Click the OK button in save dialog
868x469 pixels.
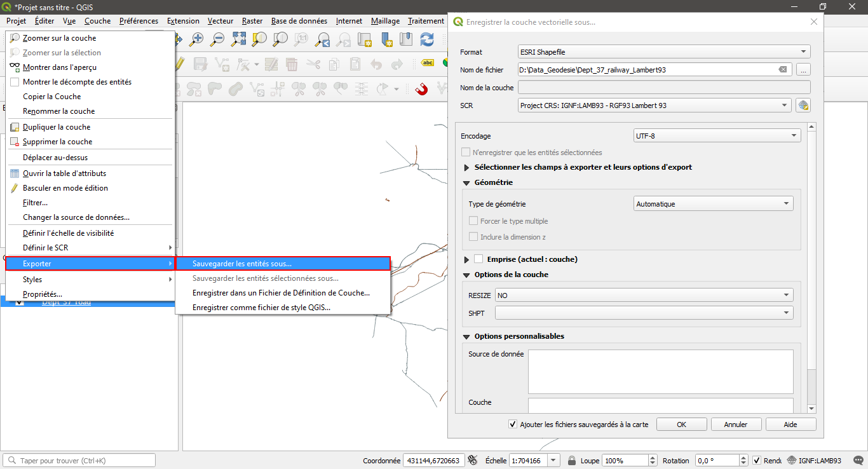click(x=681, y=424)
